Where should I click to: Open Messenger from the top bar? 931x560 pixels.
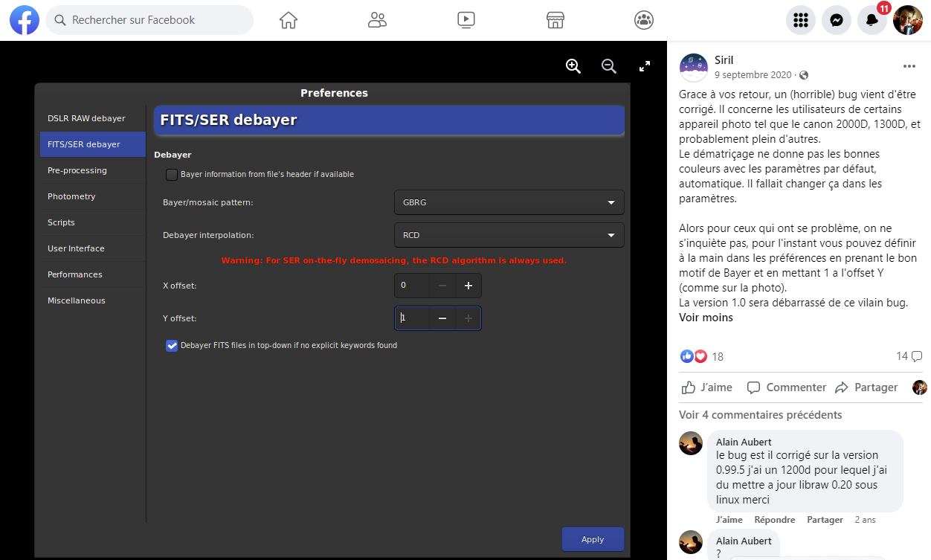coord(837,20)
